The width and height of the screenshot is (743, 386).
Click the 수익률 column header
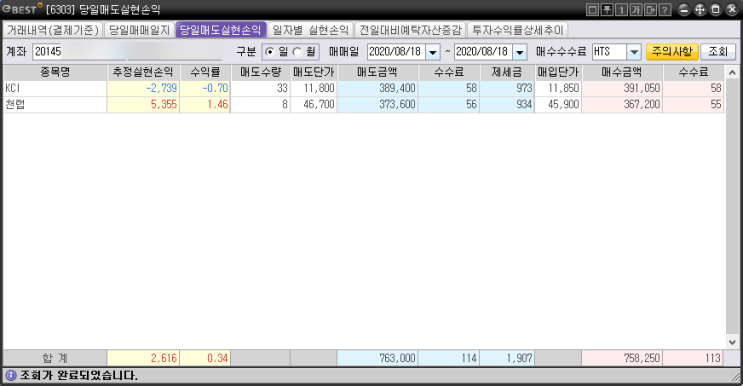(x=205, y=72)
